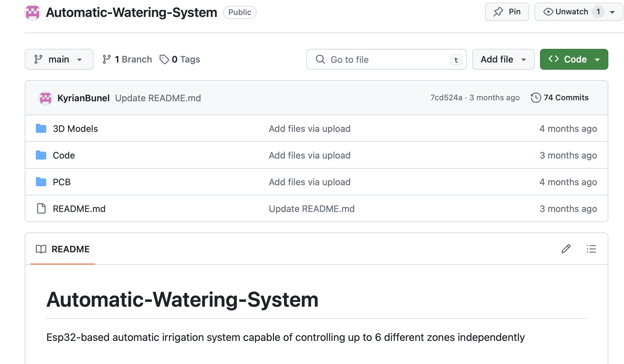Screen dimensions: 624x364
Task: Click the Code folder icon
Action: (41, 155)
